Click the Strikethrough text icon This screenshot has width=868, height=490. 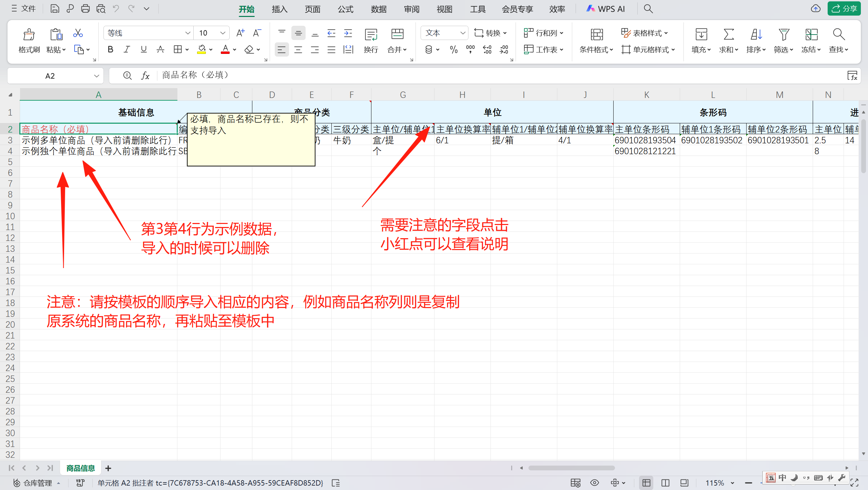coord(160,50)
